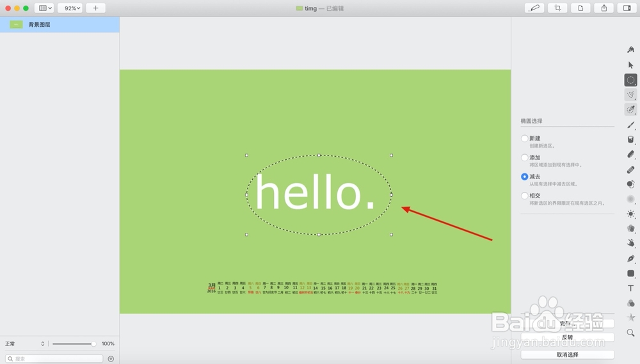Select the Warp hand tool

630,243
